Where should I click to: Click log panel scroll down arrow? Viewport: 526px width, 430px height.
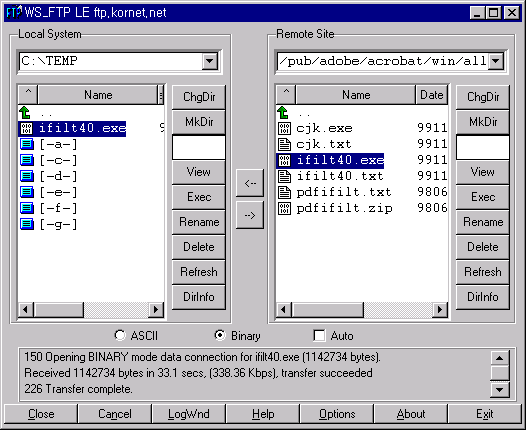click(499, 389)
